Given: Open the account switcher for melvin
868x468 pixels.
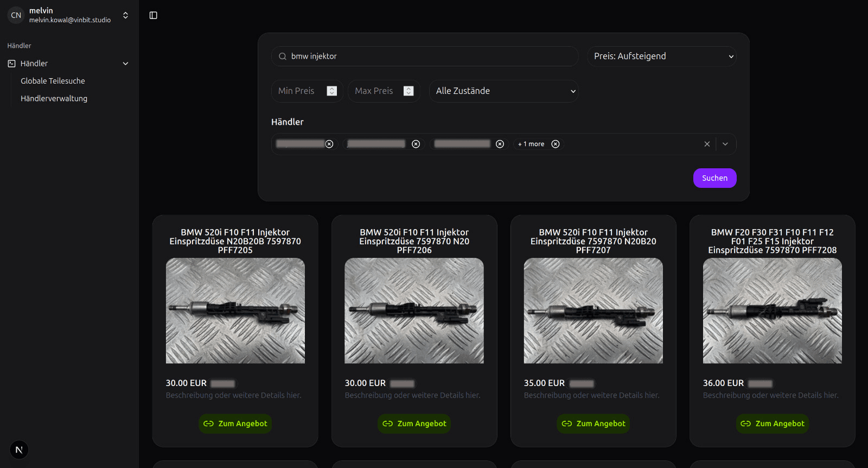Looking at the screenshot, I should (x=125, y=15).
